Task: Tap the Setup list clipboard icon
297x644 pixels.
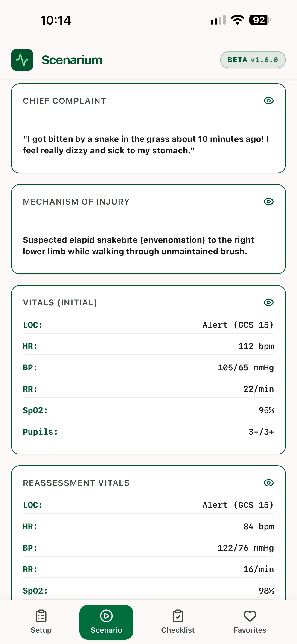Action: [x=41, y=616]
